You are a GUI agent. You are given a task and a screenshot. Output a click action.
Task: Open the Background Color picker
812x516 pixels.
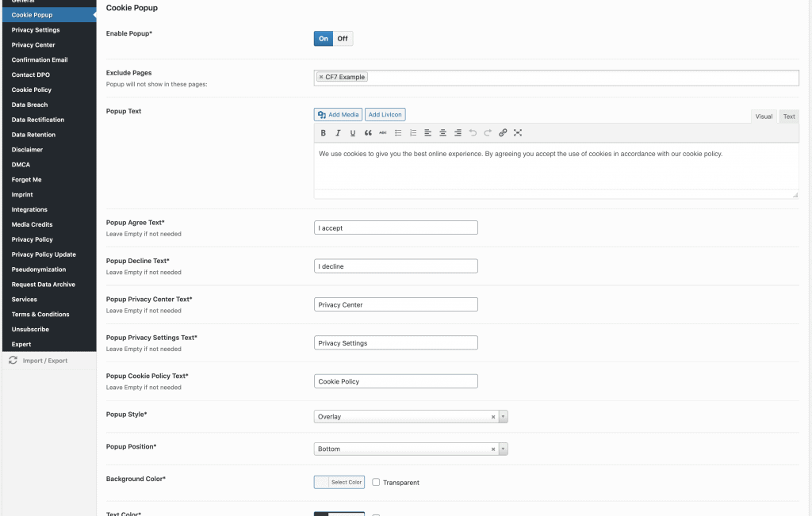pos(339,482)
